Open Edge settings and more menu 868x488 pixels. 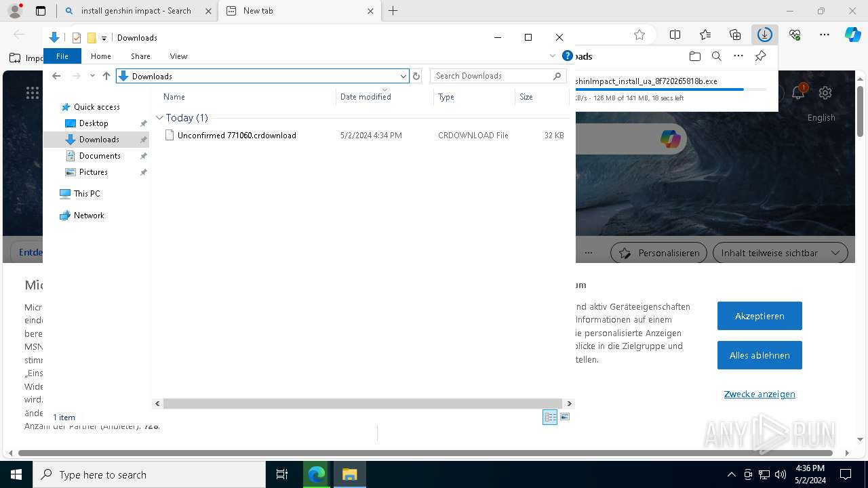(x=825, y=35)
